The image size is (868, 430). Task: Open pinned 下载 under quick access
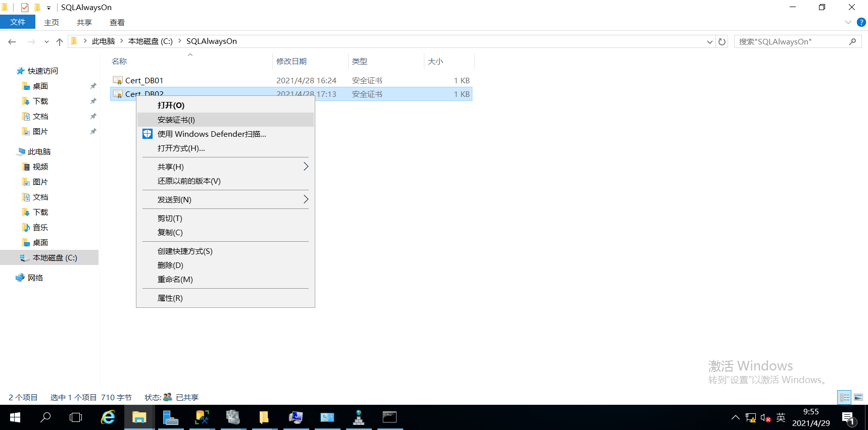[x=40, y=101]
